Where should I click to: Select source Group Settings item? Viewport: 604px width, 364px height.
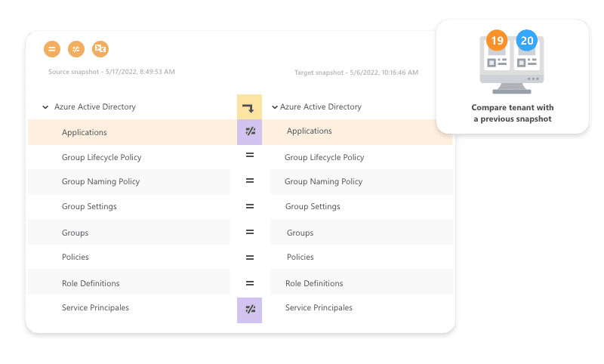89,206
